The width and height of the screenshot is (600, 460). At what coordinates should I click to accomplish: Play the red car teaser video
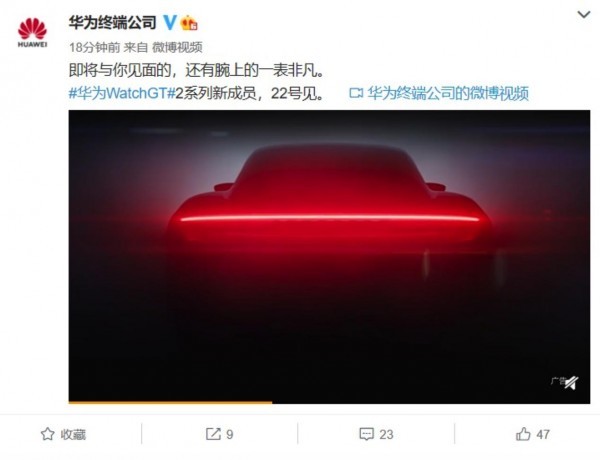click(329, 256)
